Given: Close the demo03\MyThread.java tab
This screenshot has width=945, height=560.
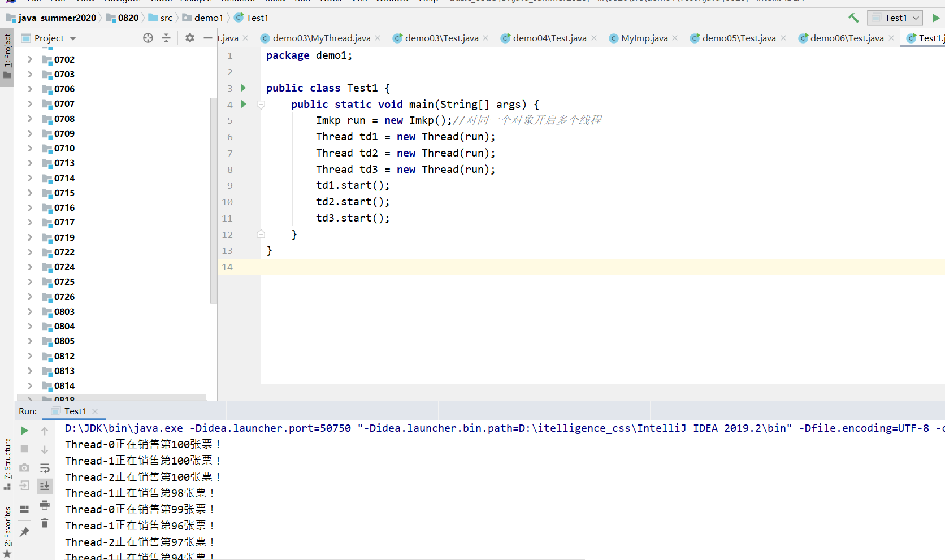Looking at the screenshot, I should (378, 38).
